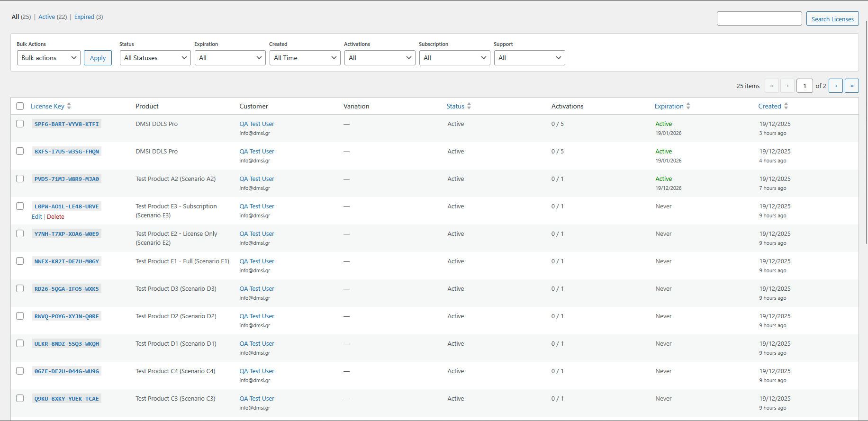Open the Support filter dropdown

pos(530,58)
